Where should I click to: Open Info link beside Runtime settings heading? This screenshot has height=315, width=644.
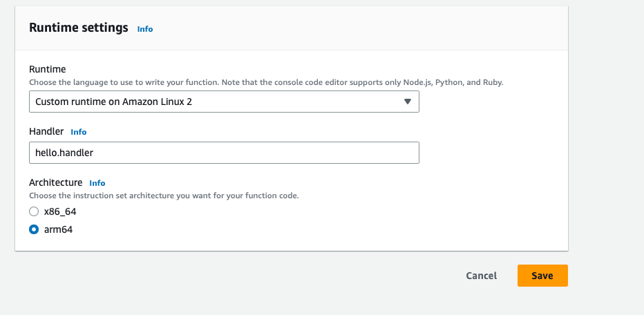(x=145, y=29)
